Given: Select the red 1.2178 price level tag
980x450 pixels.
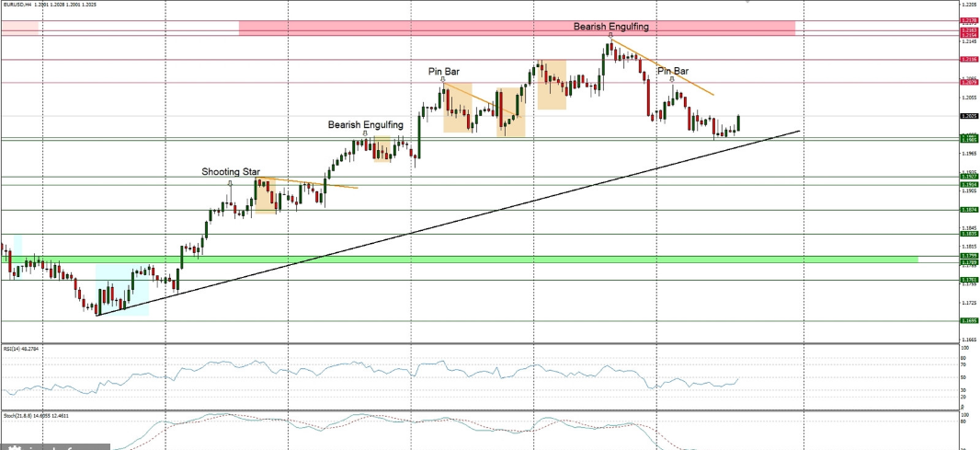Looking at the screenshot, I should 968,19.
